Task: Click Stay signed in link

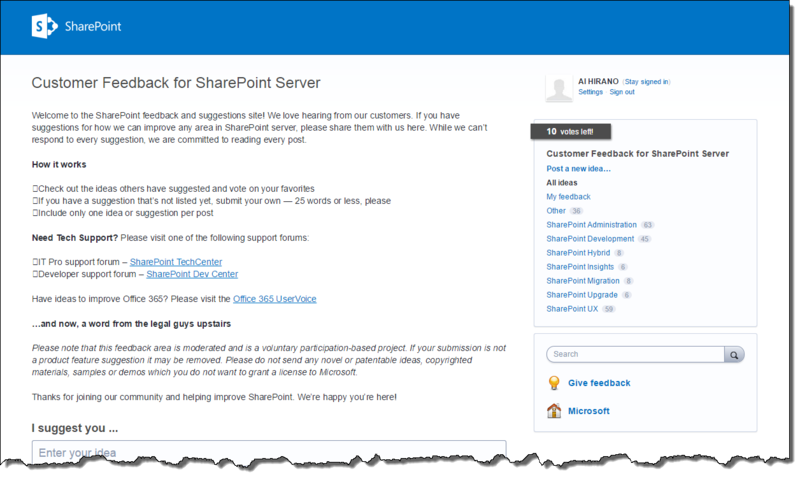Action: pos(646,82)
